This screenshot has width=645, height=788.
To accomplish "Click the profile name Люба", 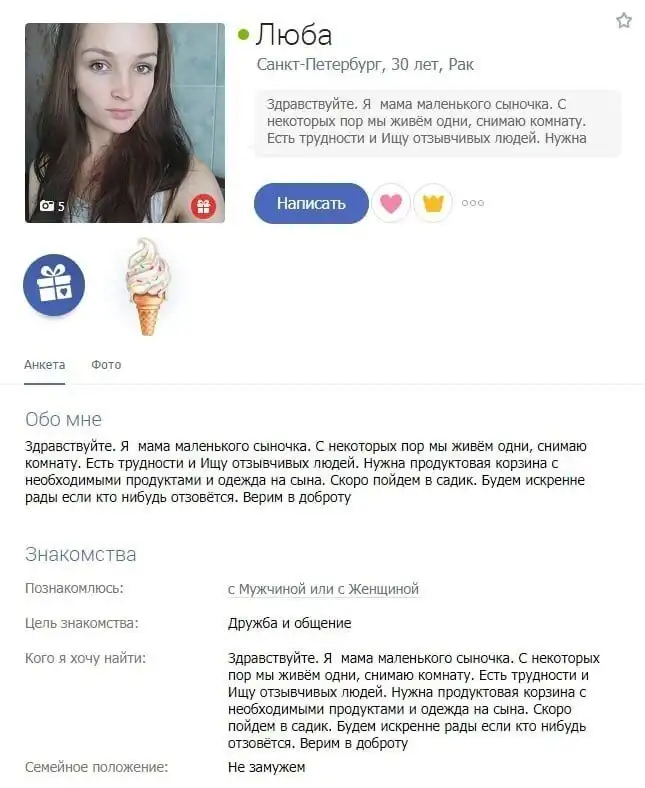I will coord(294,35).
